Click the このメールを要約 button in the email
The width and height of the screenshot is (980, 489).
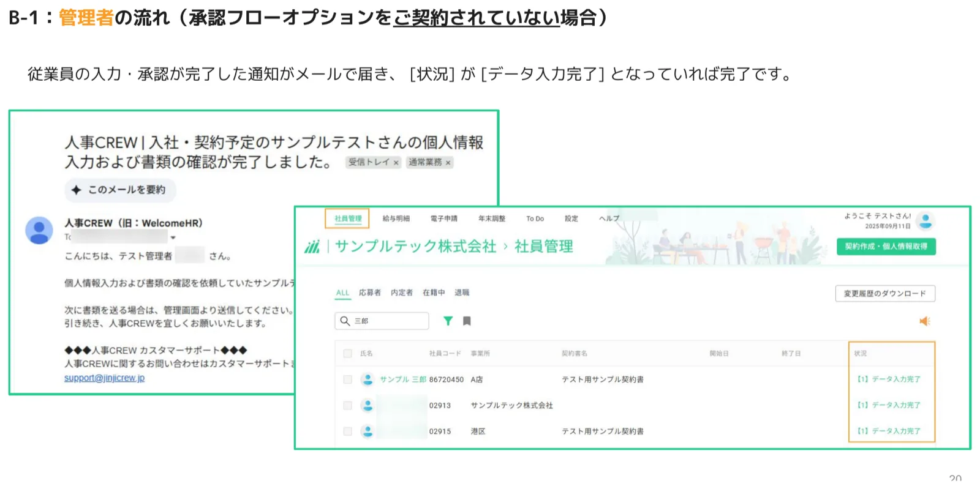click(x=120, y=190)
